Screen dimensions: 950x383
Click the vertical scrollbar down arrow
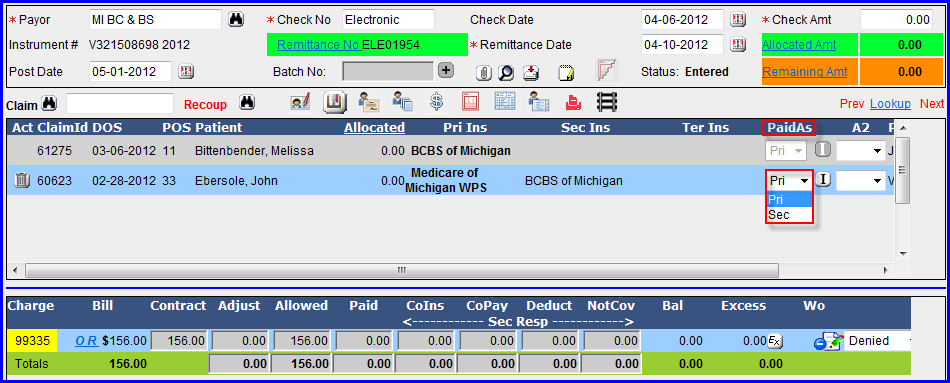point(903,253)
